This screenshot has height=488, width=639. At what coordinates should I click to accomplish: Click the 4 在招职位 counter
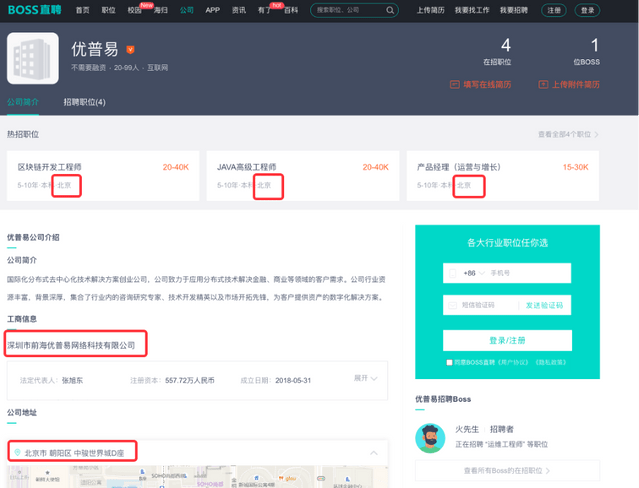pos(497,51)
